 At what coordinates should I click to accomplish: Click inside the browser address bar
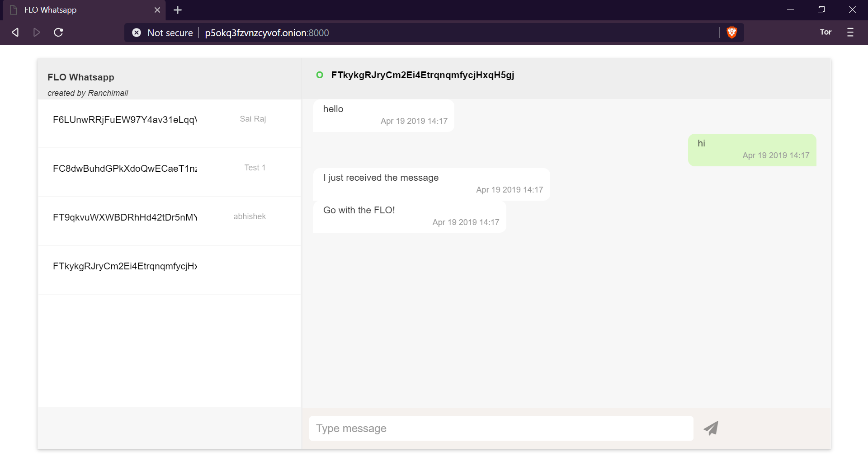[x=407, y=32]
